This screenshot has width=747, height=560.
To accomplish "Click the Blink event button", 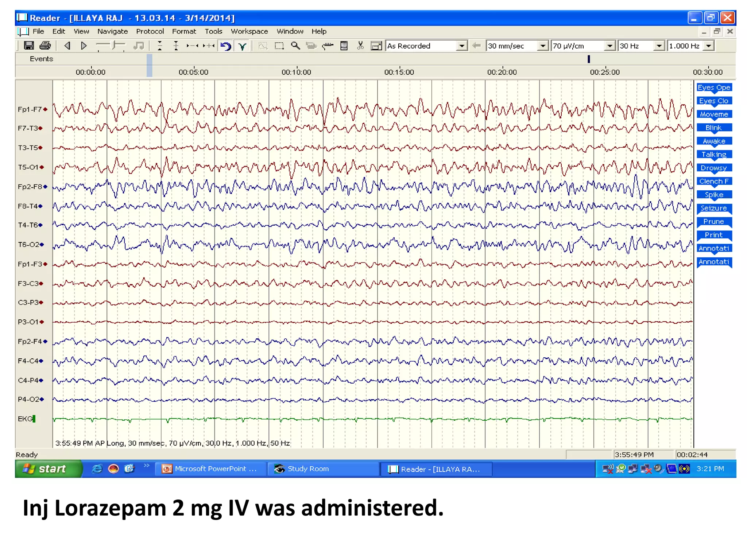I will [x=714, y=128].
